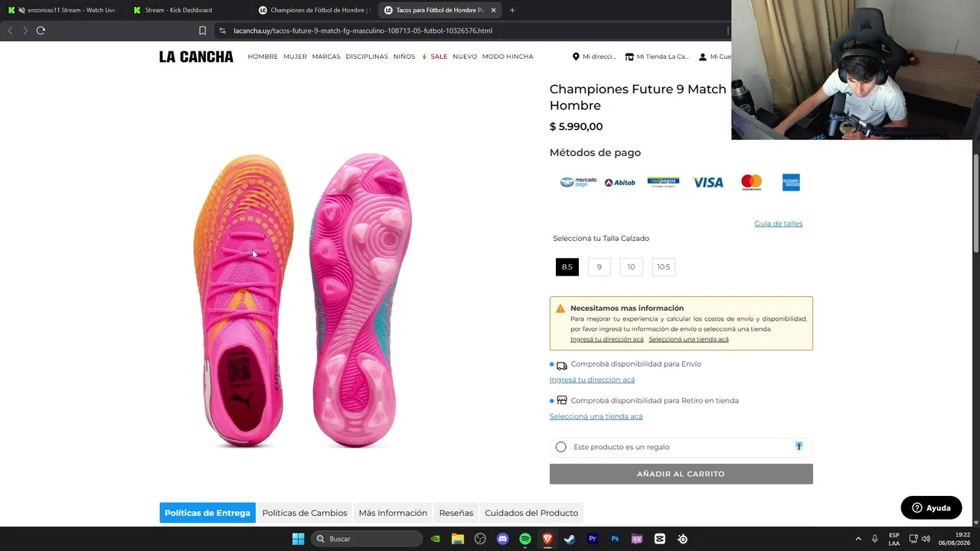Open the MARCAS menu
This screenshot has width=980, height=551.
[x=326, y=57]
